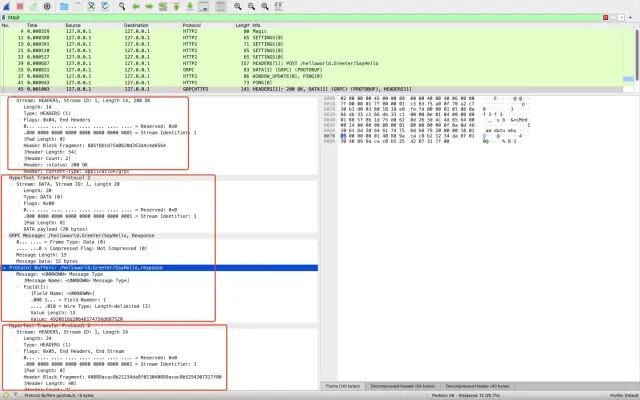The height and width of the screenshot is (400, 640).
Task: Collapse Field(1) node
Action: click(x=19, y=287)
